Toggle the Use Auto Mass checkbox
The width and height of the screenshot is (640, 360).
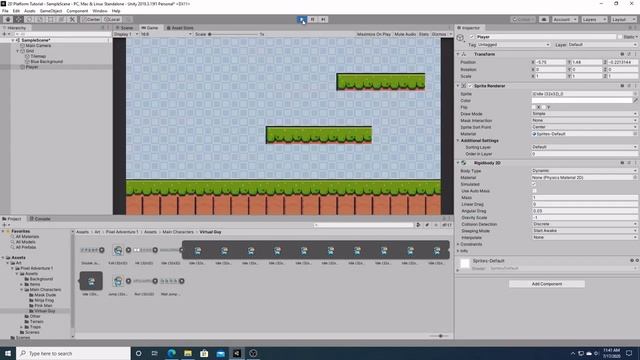pos(534,191)
